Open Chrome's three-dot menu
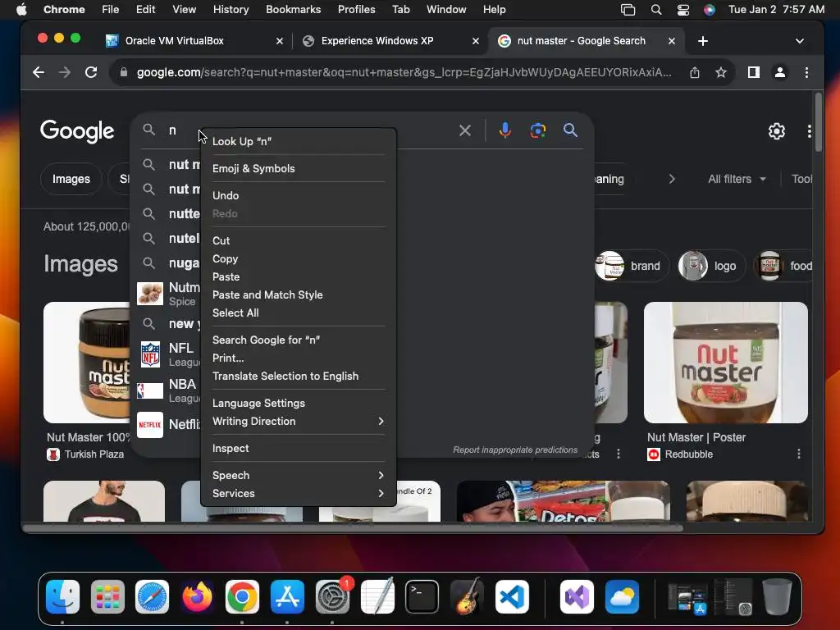The image size is (840, 630). pyautogui.click(x=807, y=72)
